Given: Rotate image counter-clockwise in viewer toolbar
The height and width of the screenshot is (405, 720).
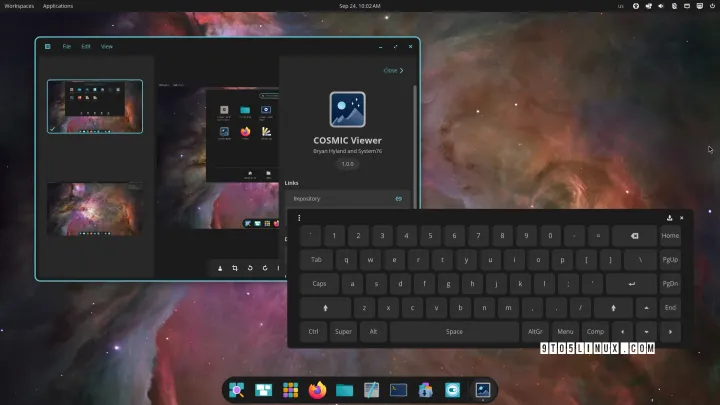Looking at the screenshot, I should click(250, 268).
